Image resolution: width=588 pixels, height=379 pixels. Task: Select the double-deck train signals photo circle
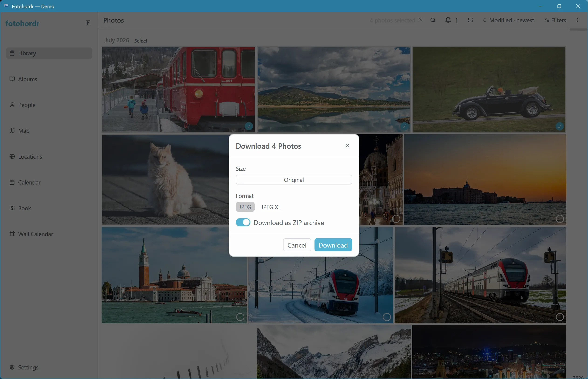click(x=560, y=317)
